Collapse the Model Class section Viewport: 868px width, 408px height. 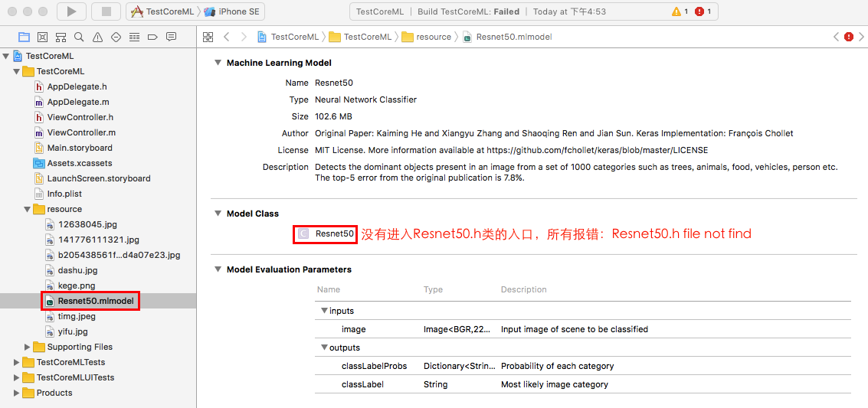218,214
